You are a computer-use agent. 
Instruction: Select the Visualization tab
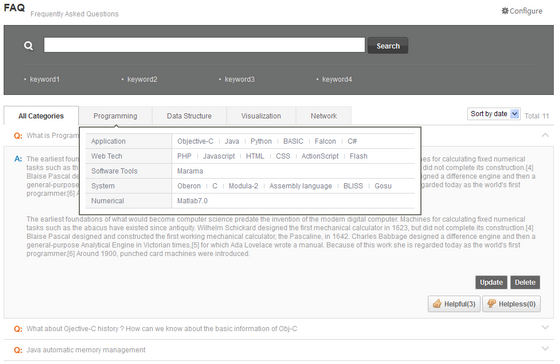261,116
